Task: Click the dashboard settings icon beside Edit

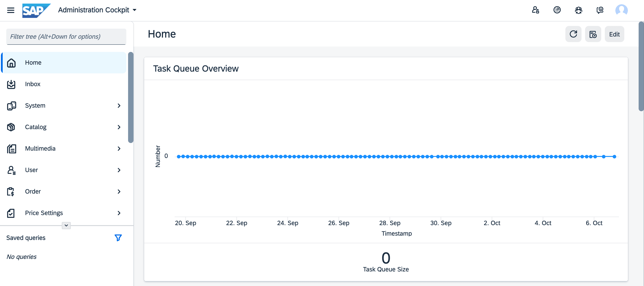Action: pyautogui.click(x=593, y=34)
